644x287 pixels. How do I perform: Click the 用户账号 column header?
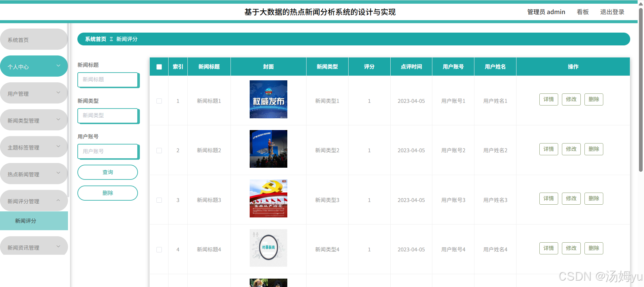coord(453,67)
